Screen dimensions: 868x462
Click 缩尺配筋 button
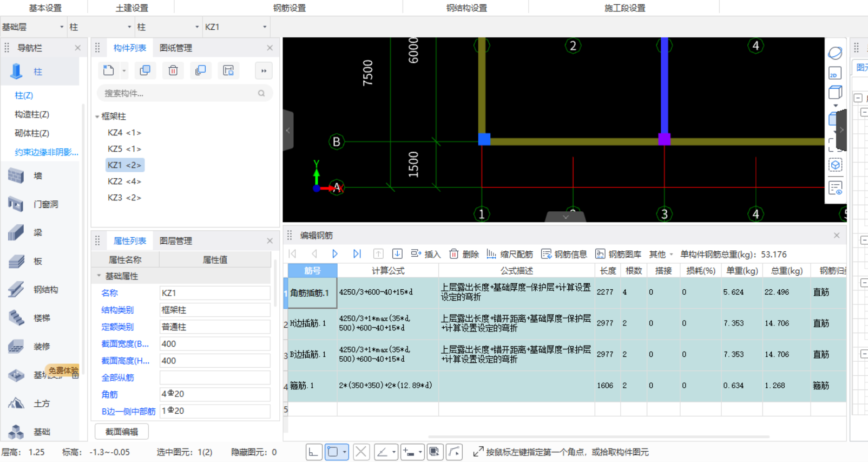click(510, 254)
